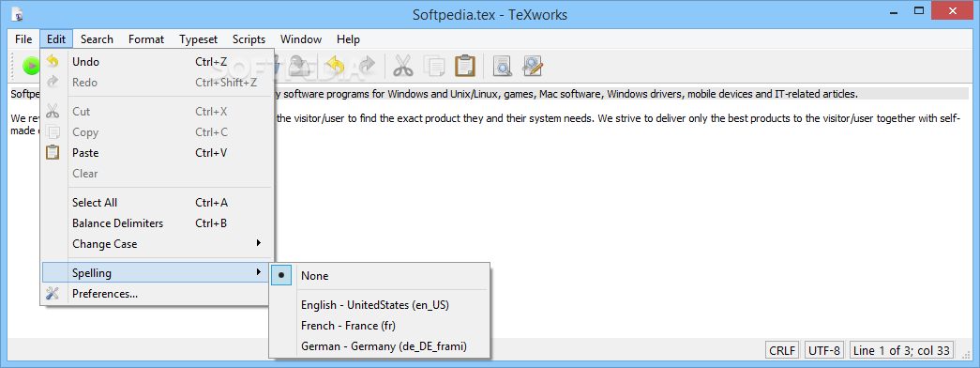Open the Search menu
The image size is (980, 368).
(97, 39)
